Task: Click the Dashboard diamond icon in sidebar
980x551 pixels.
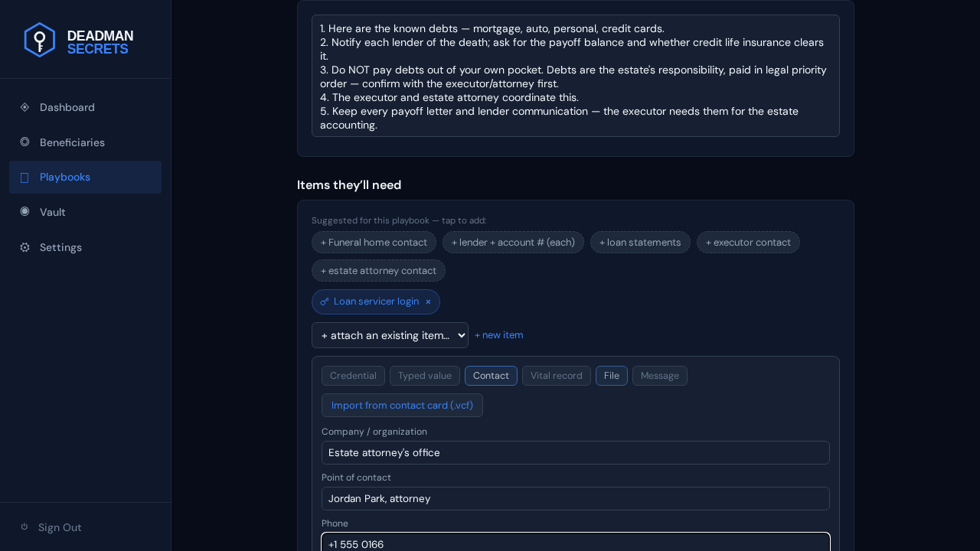Action: (x=24, y=107)
